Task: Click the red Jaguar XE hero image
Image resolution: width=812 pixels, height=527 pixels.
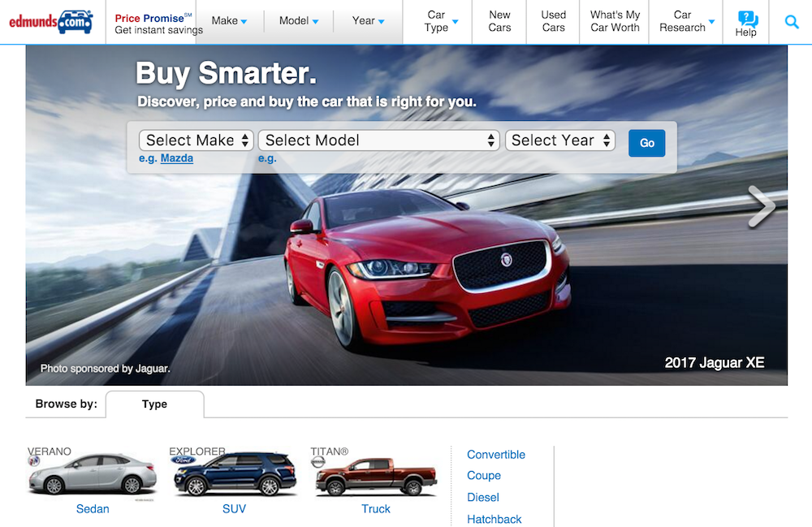Action: coord(428,270)
